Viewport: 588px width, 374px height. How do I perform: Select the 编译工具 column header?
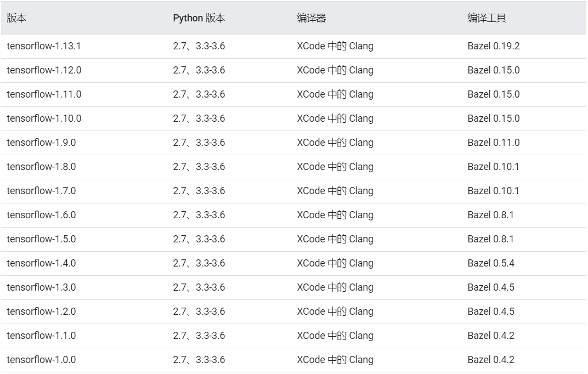click(487, 18)
